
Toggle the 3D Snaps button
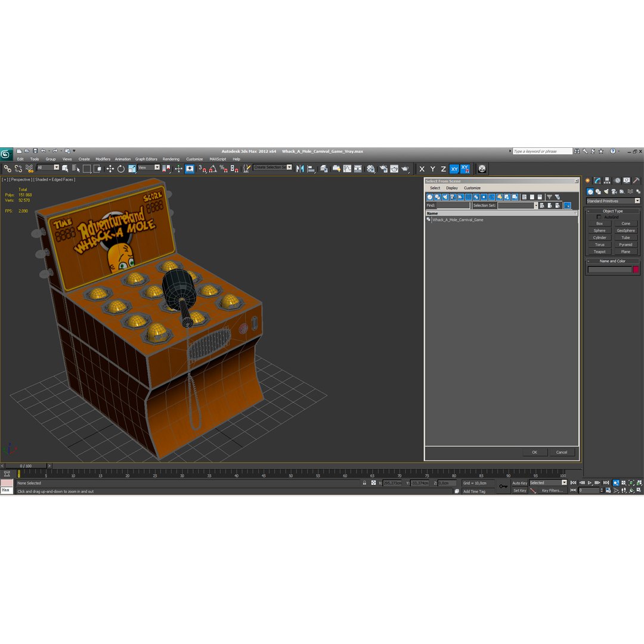202,168
